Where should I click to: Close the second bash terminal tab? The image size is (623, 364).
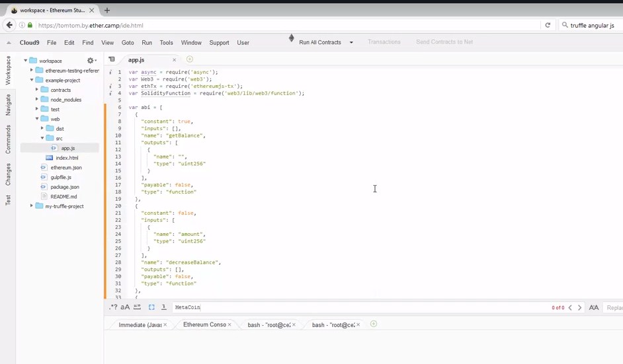point(358,325)
